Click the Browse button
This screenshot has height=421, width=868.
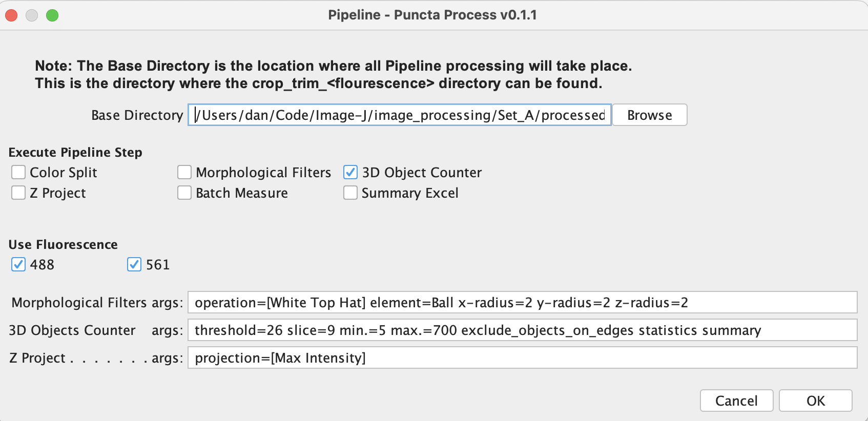tap(649, 115)
